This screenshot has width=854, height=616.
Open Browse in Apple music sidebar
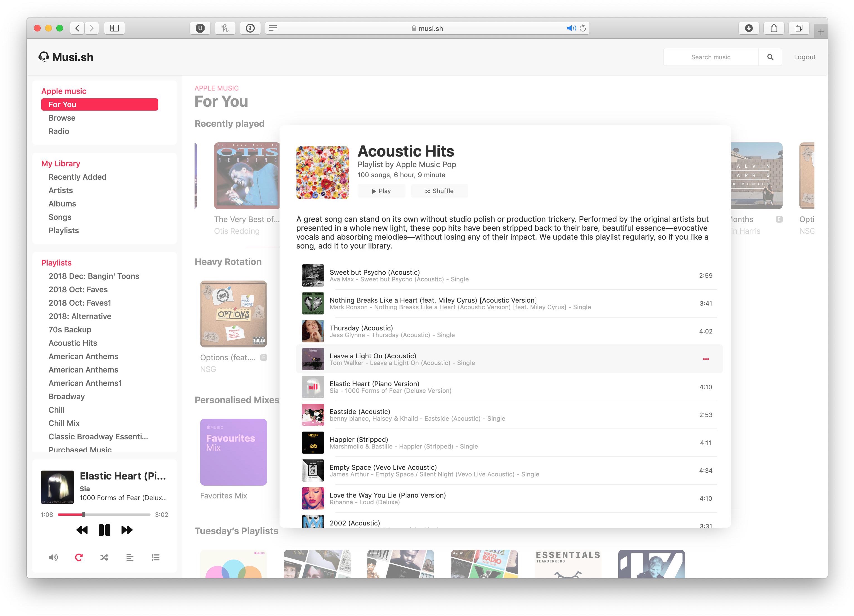pyautogui.click(x=62, y=118)
